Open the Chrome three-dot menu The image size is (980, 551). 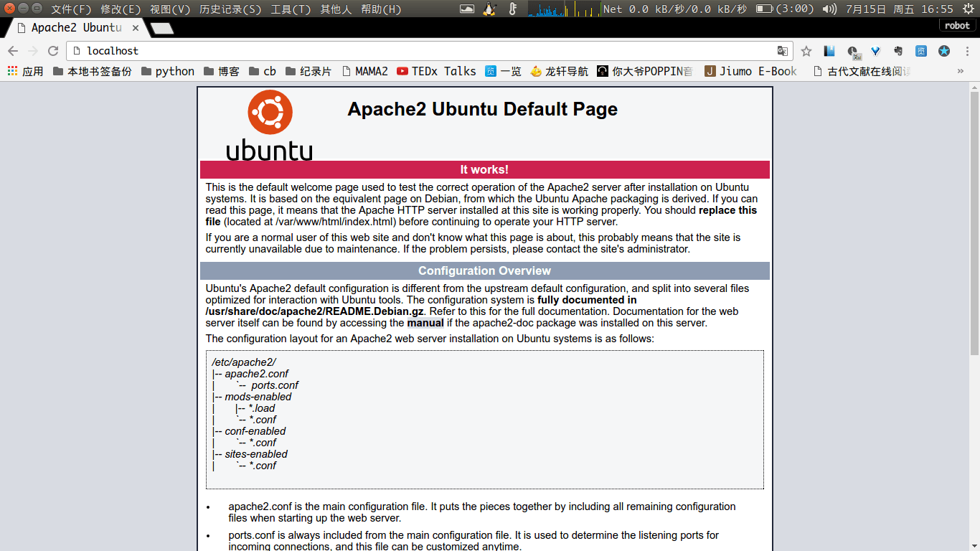tap(966, 51)
